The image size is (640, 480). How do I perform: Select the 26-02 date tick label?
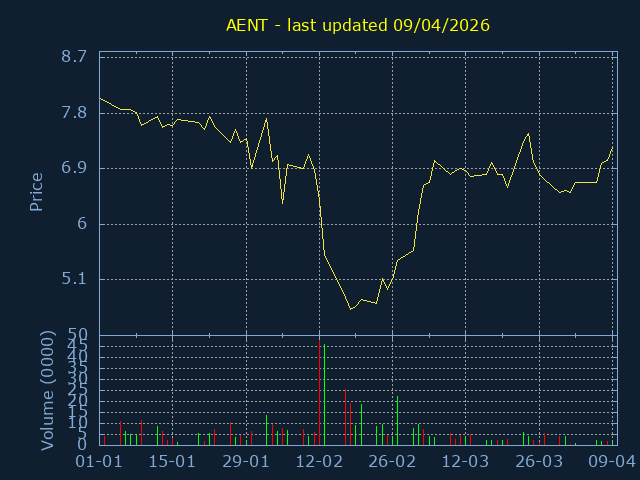coord(392,462)
